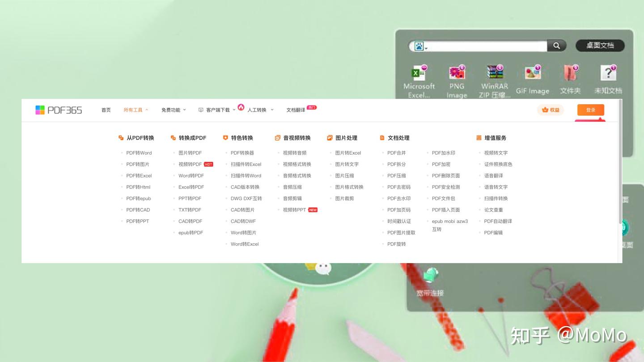Open the 视频转PDF link

[x=190, y=164]
